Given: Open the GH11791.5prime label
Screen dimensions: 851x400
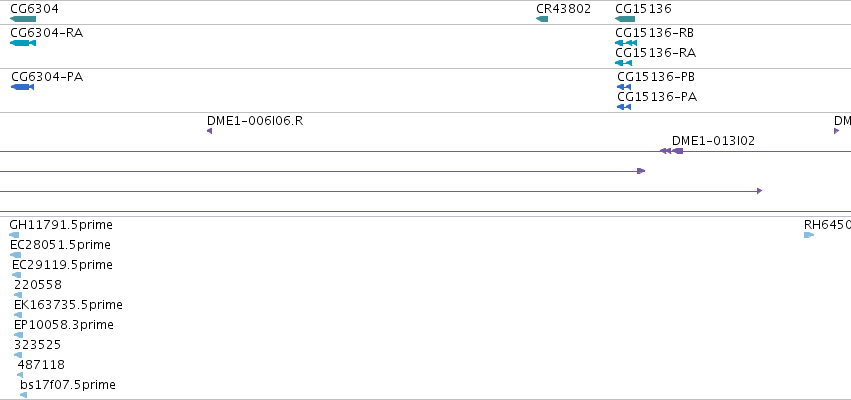Looking at the screenshot, I should pyautogui.click(x=61, y=225).
